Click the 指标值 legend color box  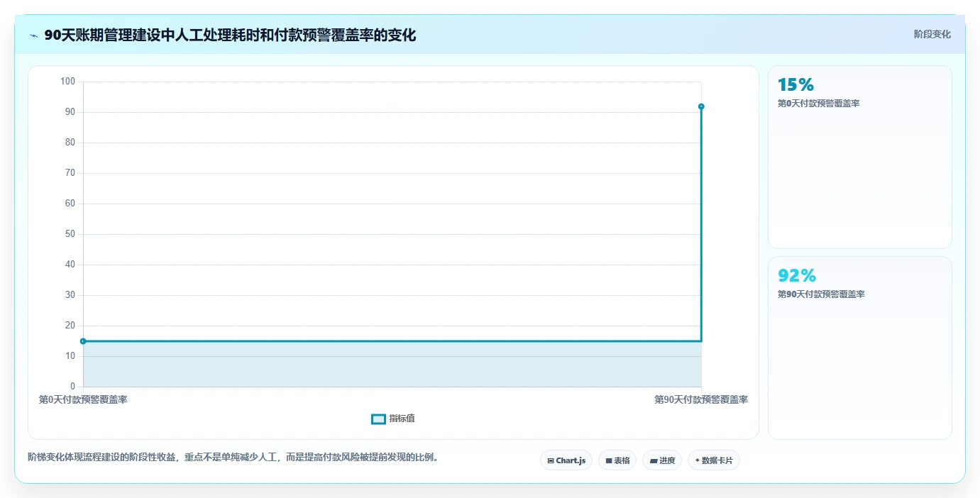click(378, 419)
